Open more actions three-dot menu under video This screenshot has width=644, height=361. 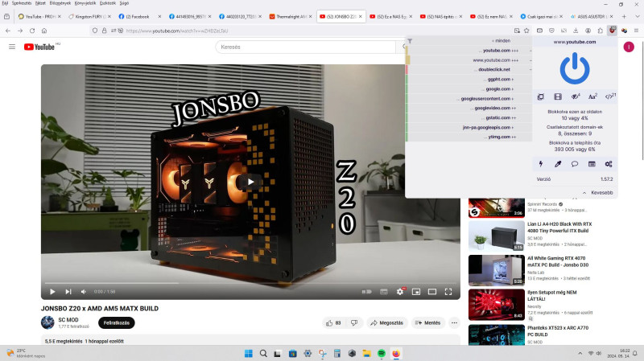[x=454, y=323]
